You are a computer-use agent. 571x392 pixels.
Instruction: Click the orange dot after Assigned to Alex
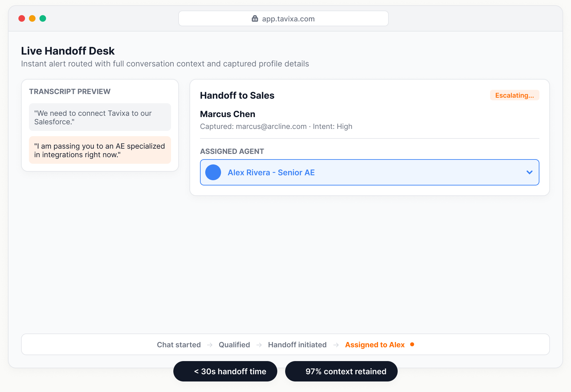pyautogui.click(x=412, y=344)
